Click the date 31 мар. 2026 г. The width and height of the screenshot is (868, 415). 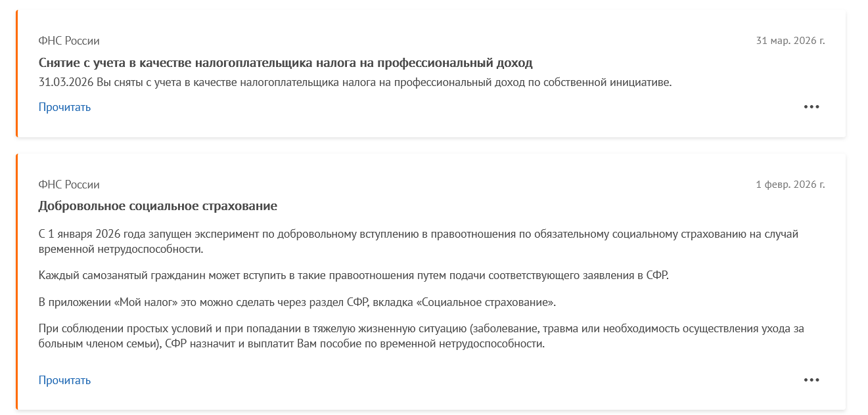(x=790, y=41)
